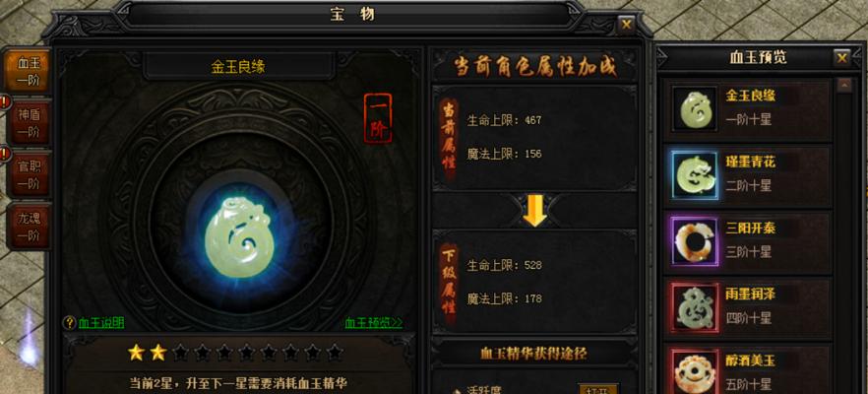868x394 pixels.
Task: Open the 龙魂 一阶 tab
Action: tap(29, 226)
